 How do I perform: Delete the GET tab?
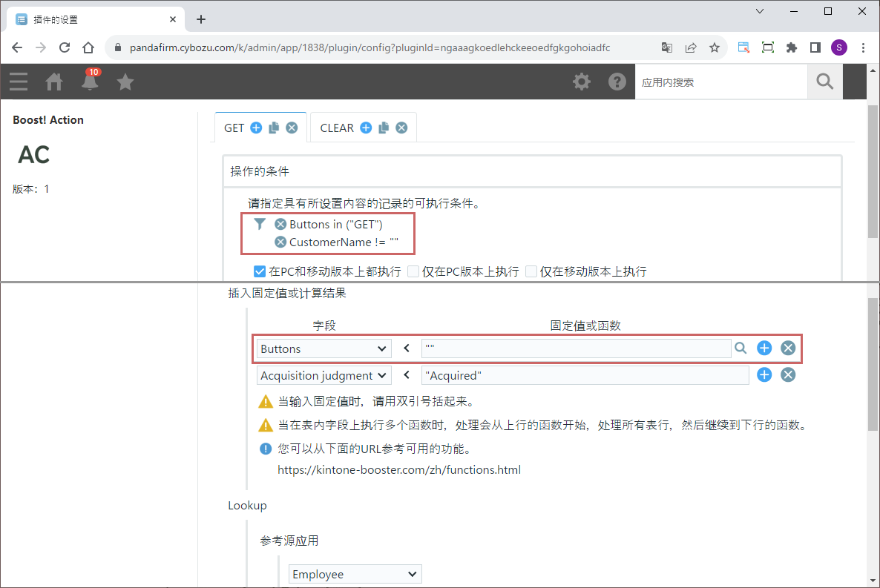coord(292,128)
